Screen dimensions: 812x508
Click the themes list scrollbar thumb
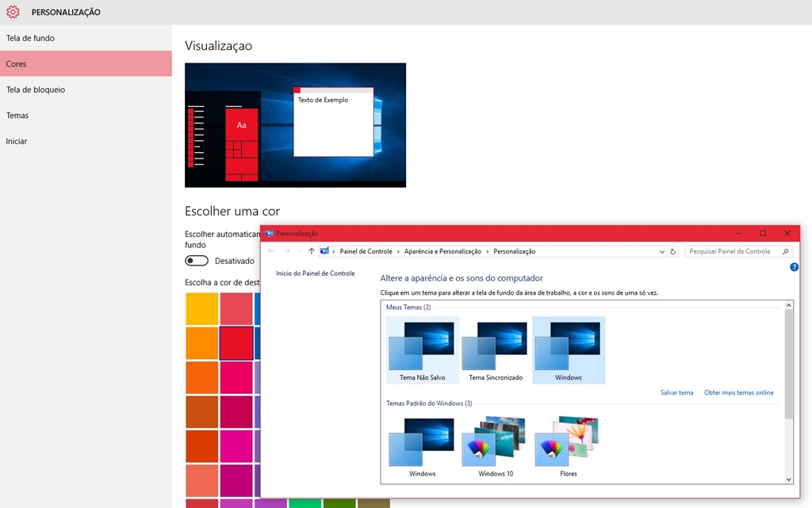(788, 365)
